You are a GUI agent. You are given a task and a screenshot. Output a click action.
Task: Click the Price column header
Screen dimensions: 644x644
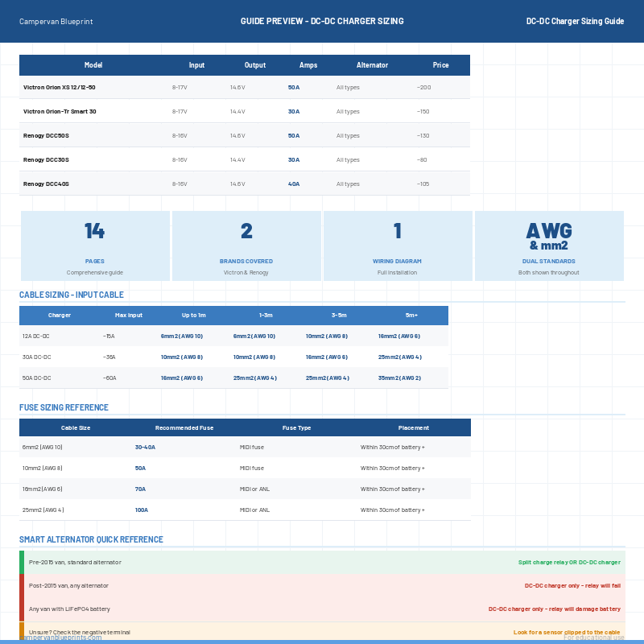(440, 65)
